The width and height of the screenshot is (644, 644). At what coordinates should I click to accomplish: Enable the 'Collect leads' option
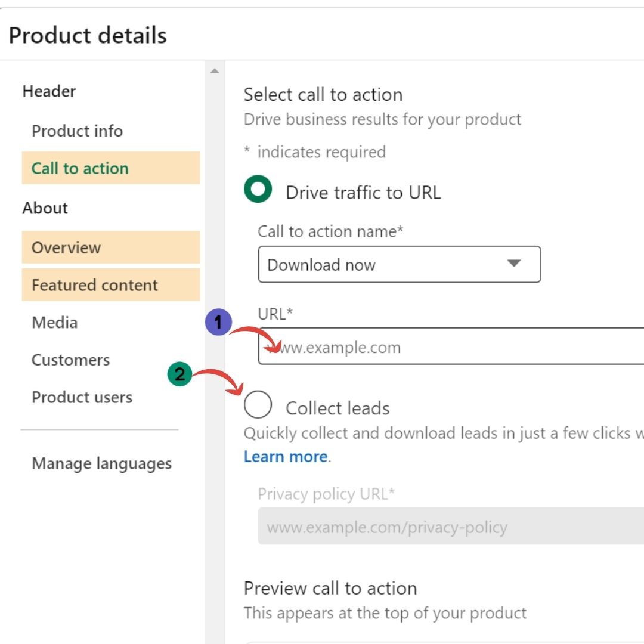[257, 404]
